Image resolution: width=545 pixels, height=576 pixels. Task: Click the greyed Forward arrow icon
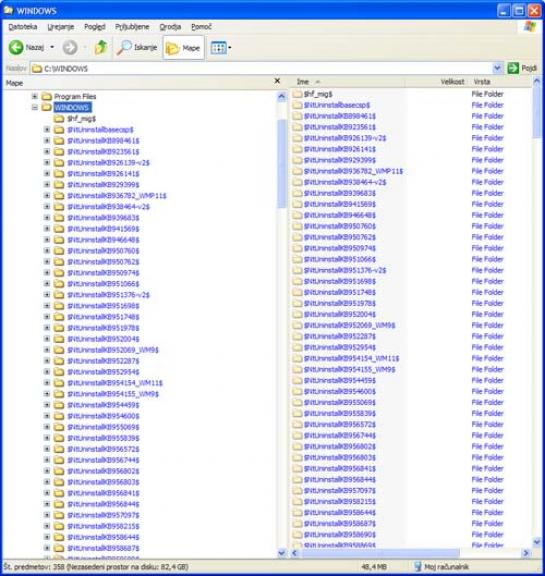coord(70,47)
